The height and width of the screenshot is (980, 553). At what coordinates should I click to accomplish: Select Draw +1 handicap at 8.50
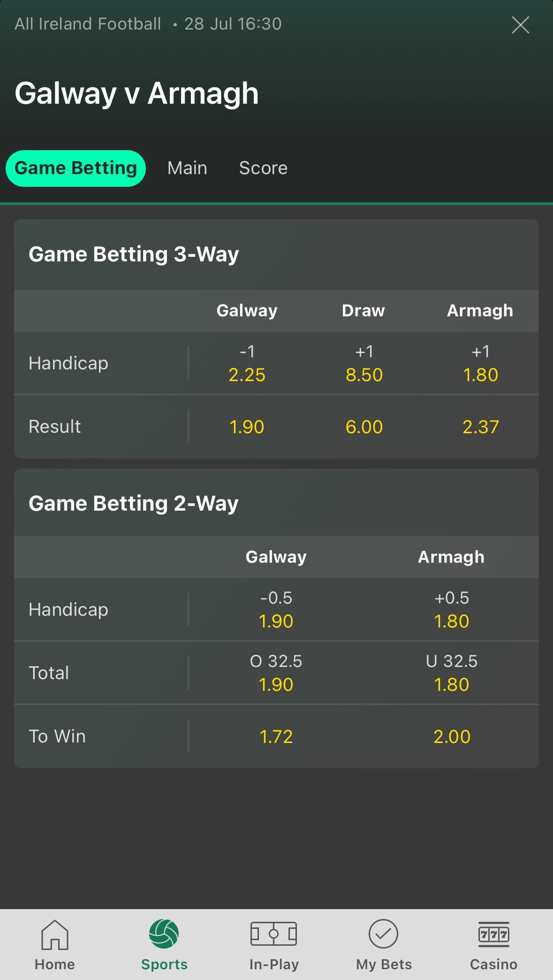[364, 364]
